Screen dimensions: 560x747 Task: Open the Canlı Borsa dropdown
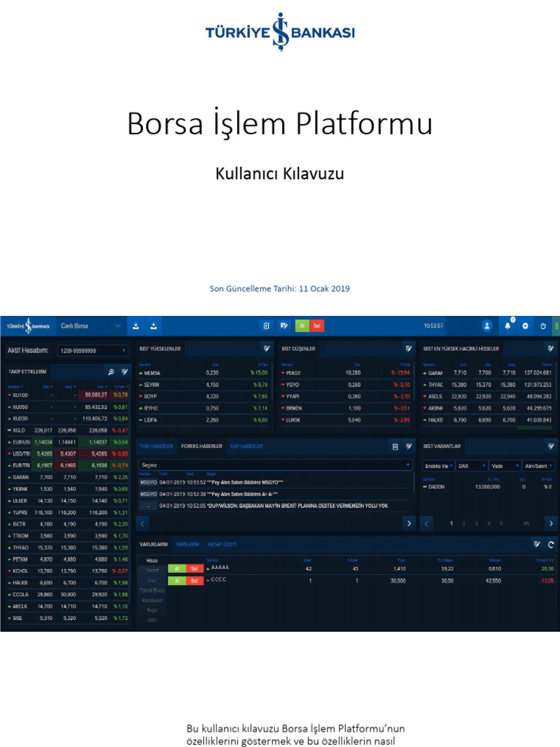91,326
